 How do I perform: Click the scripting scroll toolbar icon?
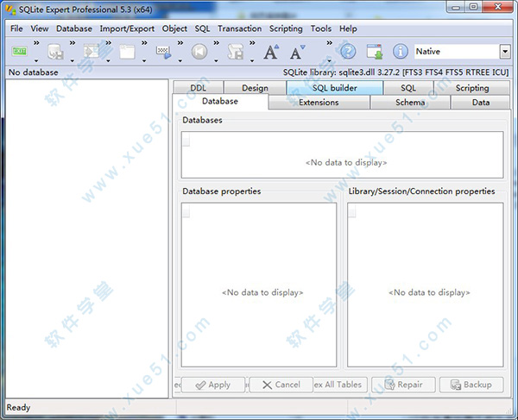tap(235, 52)
